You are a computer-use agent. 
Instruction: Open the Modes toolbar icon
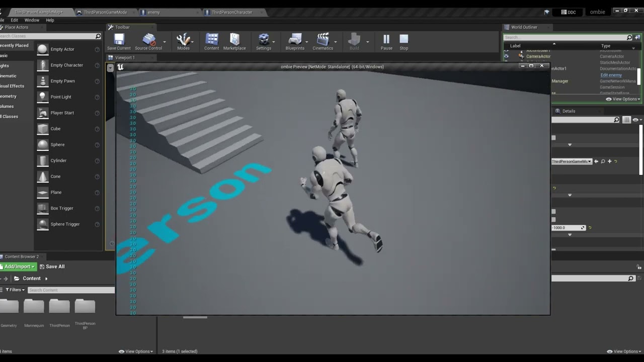tap(183, 39)
